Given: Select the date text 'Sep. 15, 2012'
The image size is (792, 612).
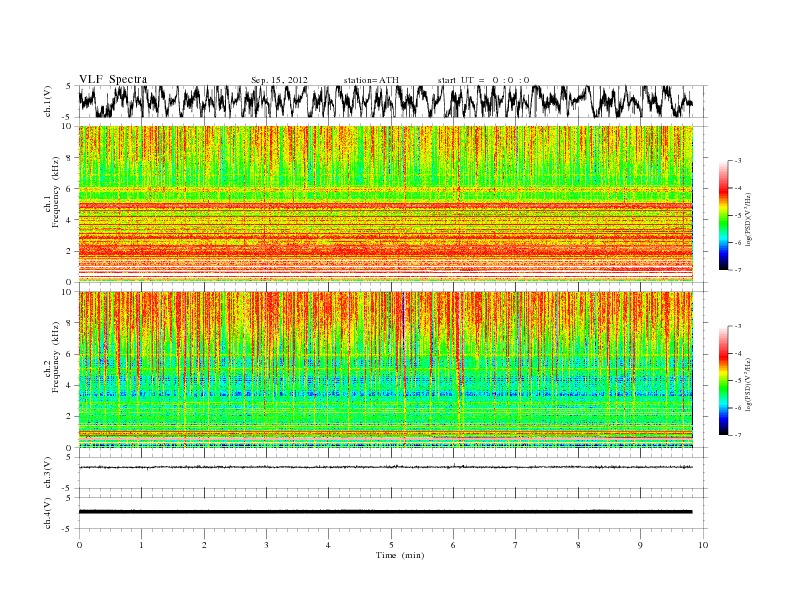Looking at the screenshot, I should click(x=279, y=80).
